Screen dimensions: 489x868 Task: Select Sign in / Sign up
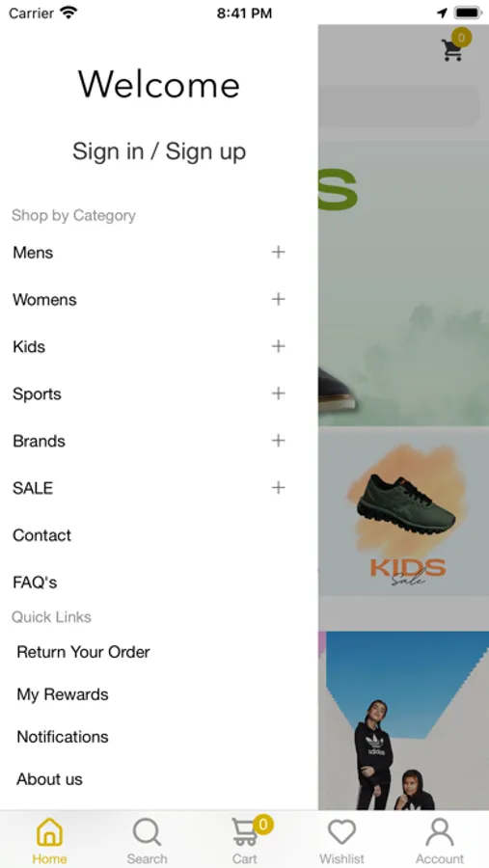159,151
